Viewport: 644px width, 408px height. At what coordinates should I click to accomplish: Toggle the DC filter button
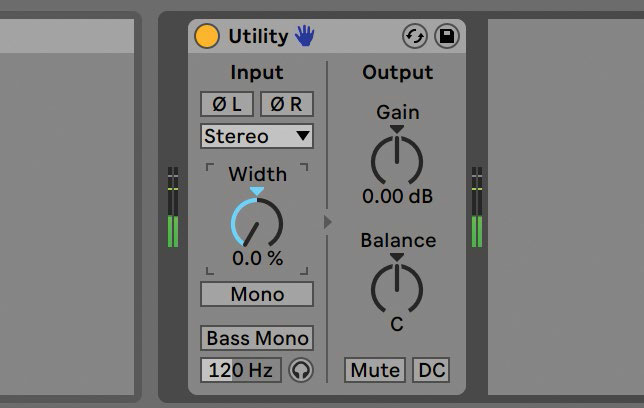click(431, 370)
